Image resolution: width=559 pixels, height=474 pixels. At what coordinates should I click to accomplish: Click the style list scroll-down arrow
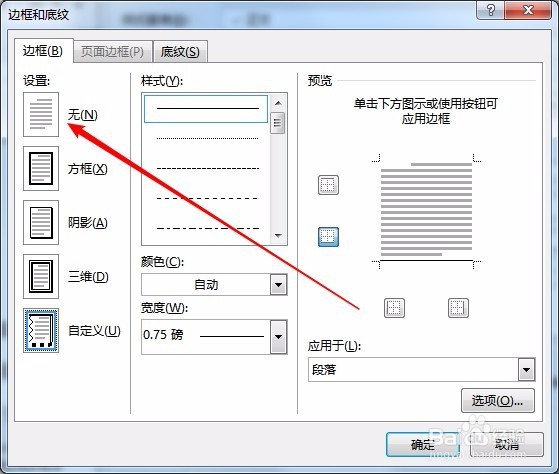(x=278, y=236)
